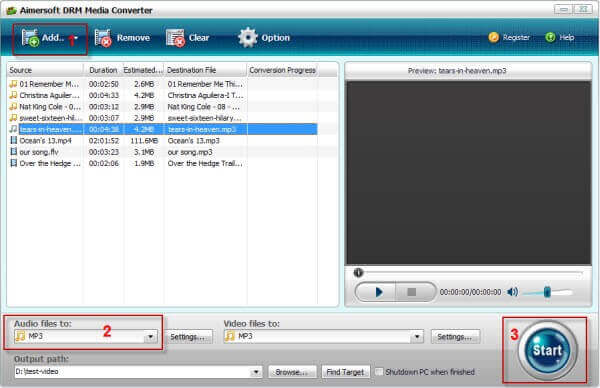
Task: Click the preview seek bar handle
Action: click(358, 272)
